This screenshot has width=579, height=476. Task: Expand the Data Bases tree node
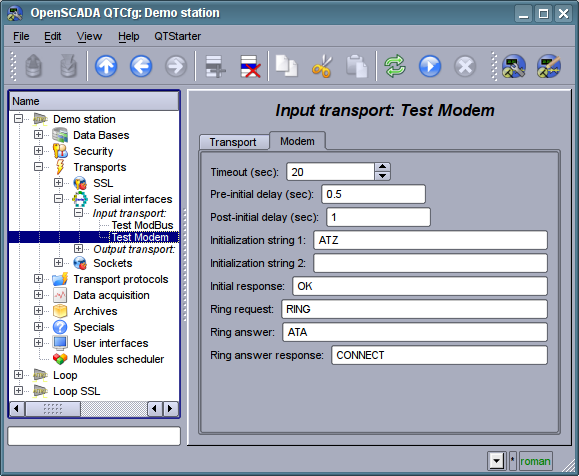pos(38,134)
